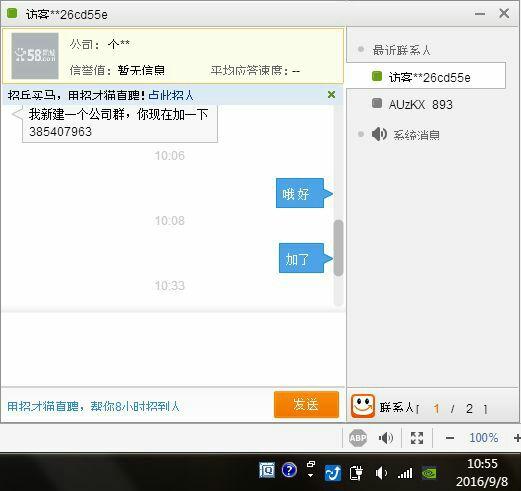The width and height of the screenshot is (521, 491).
Task: Dismiss the recruitment banner with green X
Action: coord(331,95)
